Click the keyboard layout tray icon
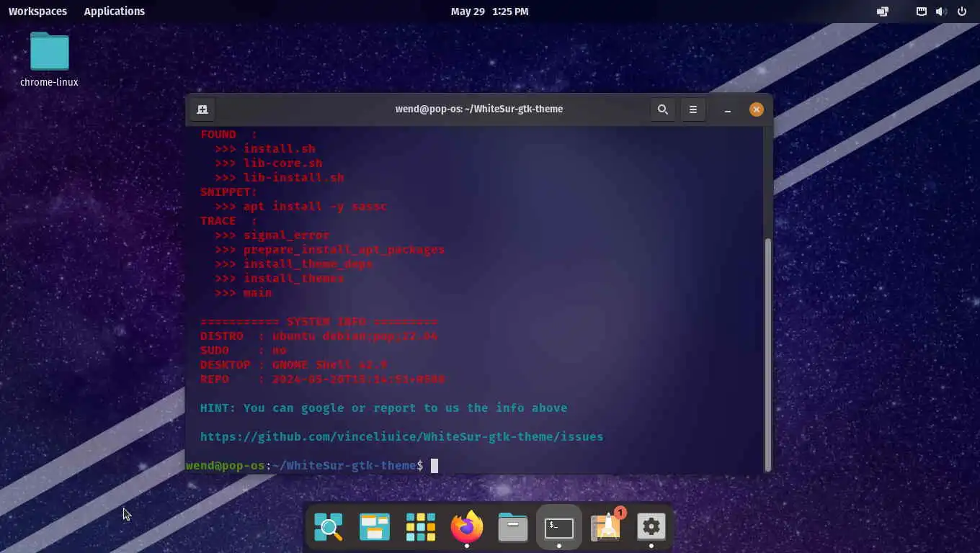 click(x=922, y=12)
